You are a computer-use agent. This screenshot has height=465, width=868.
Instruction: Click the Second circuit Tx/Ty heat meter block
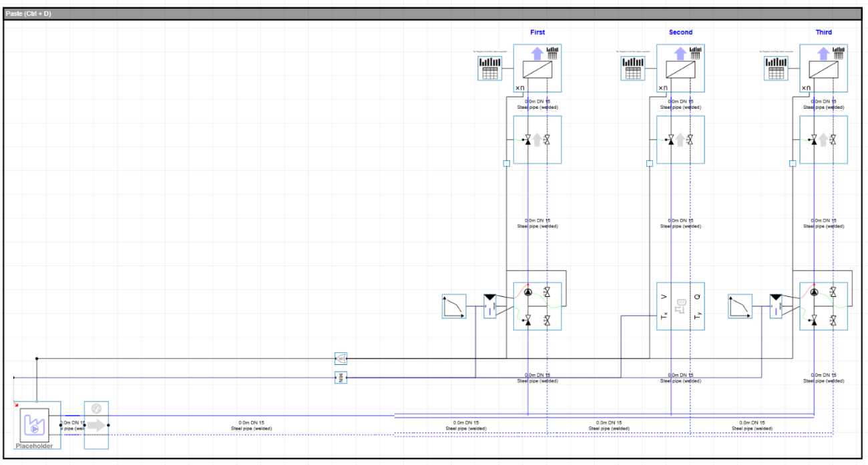(680, 306)
